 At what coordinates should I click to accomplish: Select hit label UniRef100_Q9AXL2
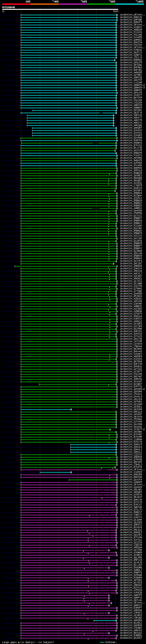click(x=131, y=452)
